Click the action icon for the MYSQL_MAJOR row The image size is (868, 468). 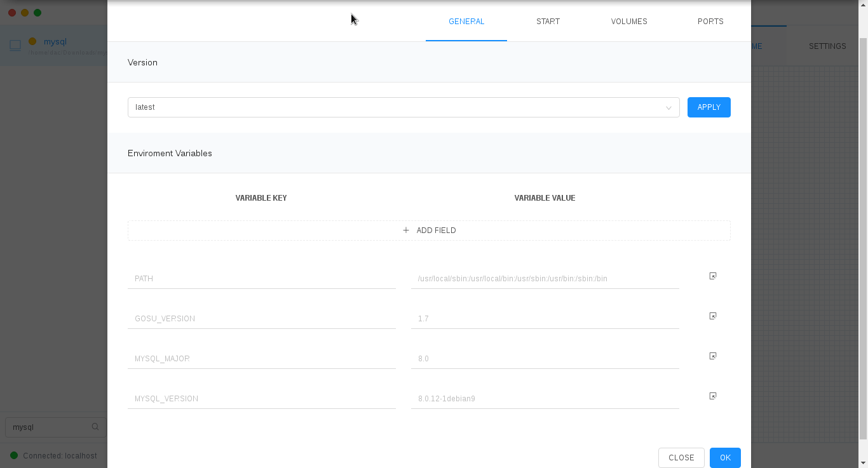713,356
